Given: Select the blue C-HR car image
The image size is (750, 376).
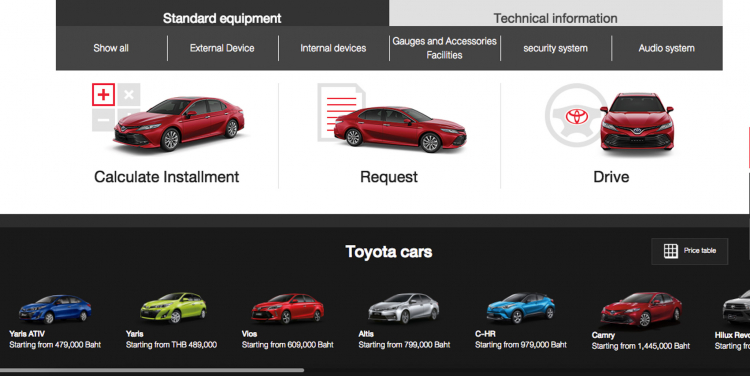Looking at the screenshot, I should coord(520,308).
